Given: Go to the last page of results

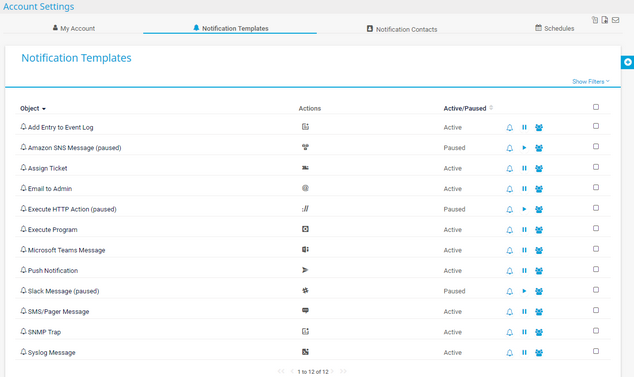Looking at the screenshot, I should coord(343,371).
